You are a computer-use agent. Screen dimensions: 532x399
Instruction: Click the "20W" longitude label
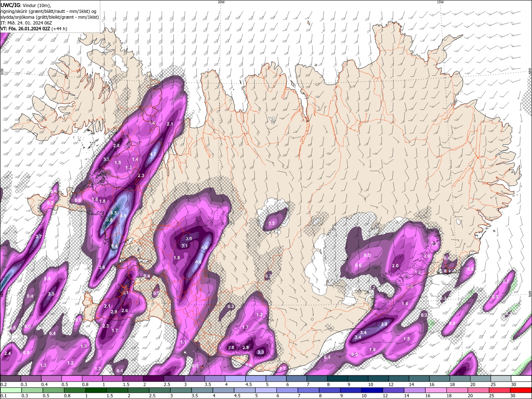pyautogui.click(x=221, y=2)
